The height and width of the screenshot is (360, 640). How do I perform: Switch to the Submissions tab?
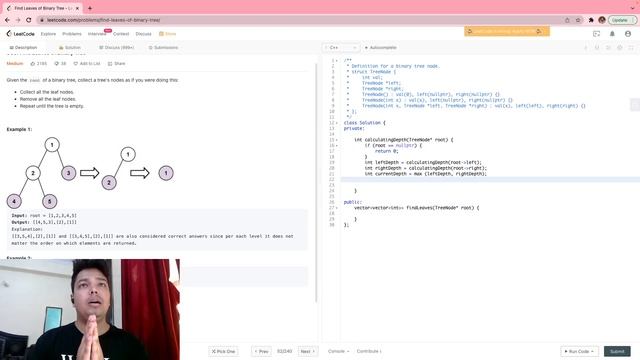pos(163,48)
